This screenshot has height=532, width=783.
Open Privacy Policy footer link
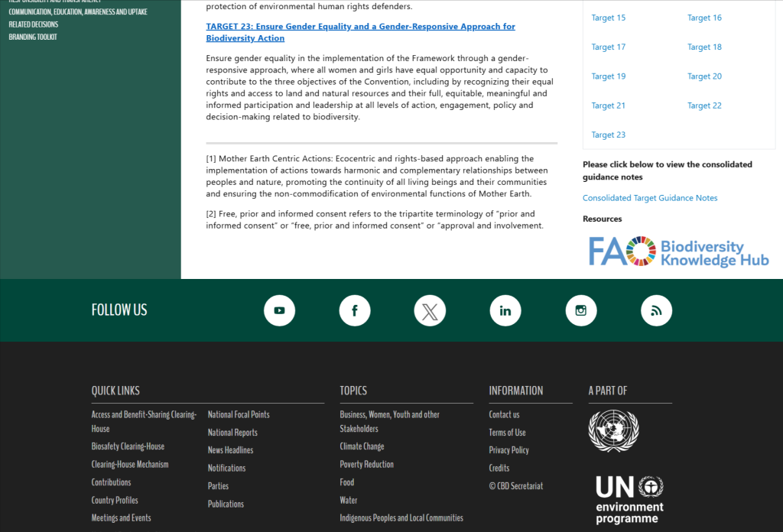tap(508, 450)
